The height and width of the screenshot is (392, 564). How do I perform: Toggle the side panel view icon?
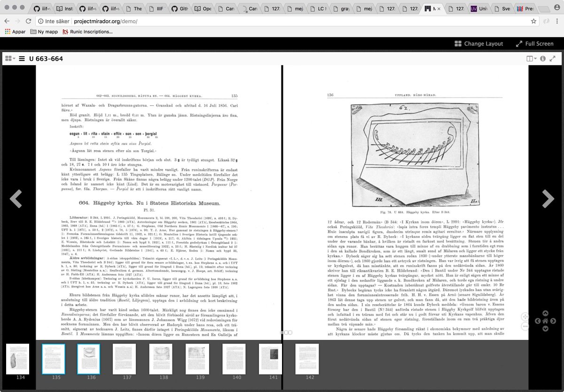[x=531, y=59]
